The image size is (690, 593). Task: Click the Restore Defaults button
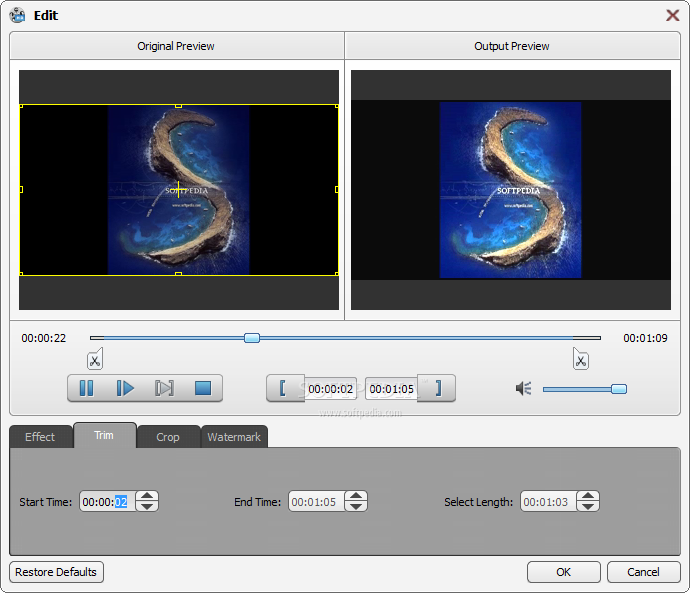pos(56,572)
